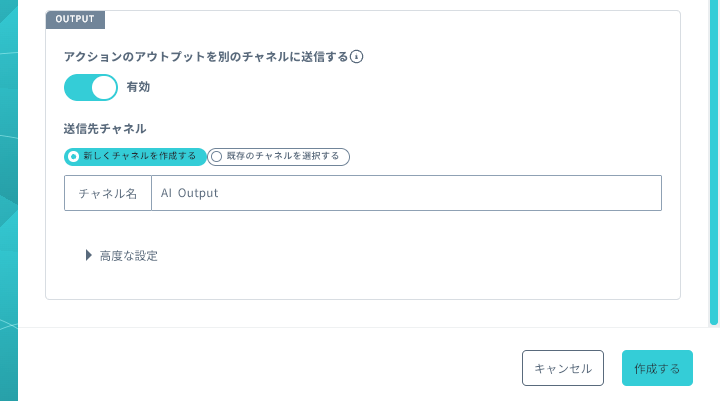Click the AI Output text in the field
The height and width of the screenshot is (401, 720).
click(x=189, y=193)
